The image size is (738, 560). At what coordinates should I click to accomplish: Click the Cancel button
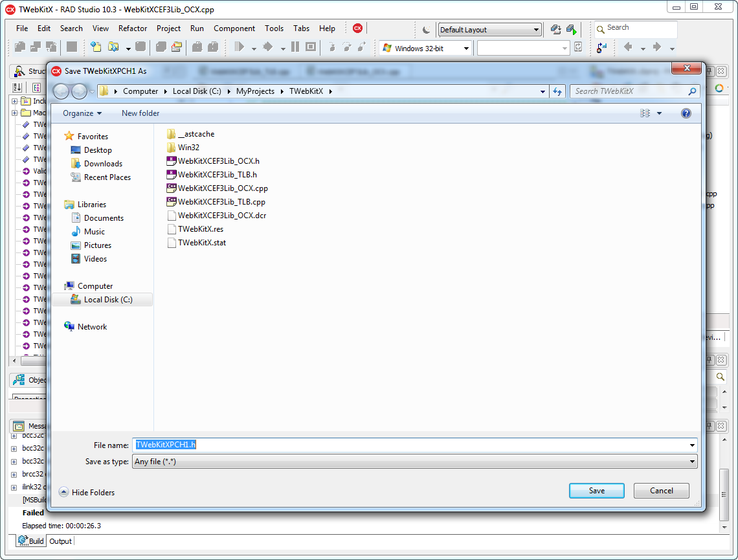(x=661, y=491)
